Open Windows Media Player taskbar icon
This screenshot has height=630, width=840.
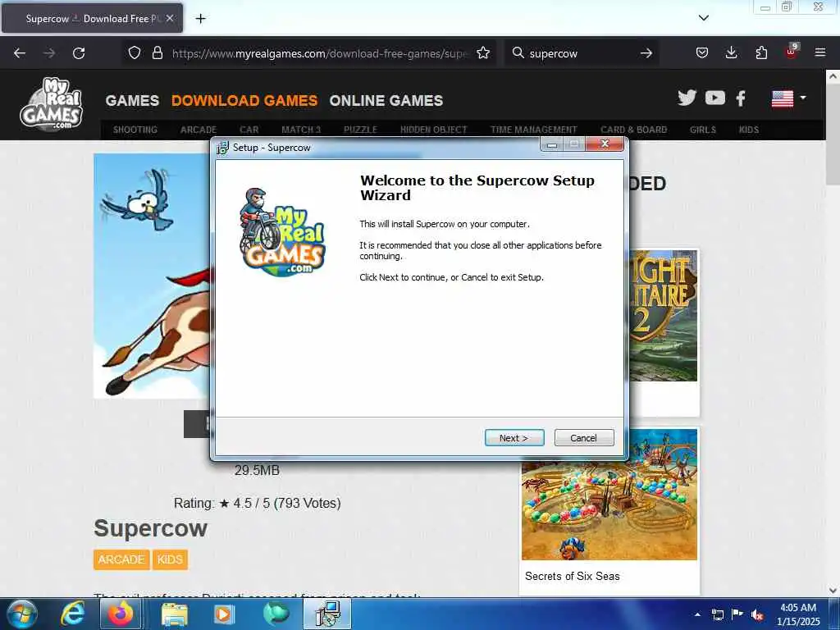point(224,614)
